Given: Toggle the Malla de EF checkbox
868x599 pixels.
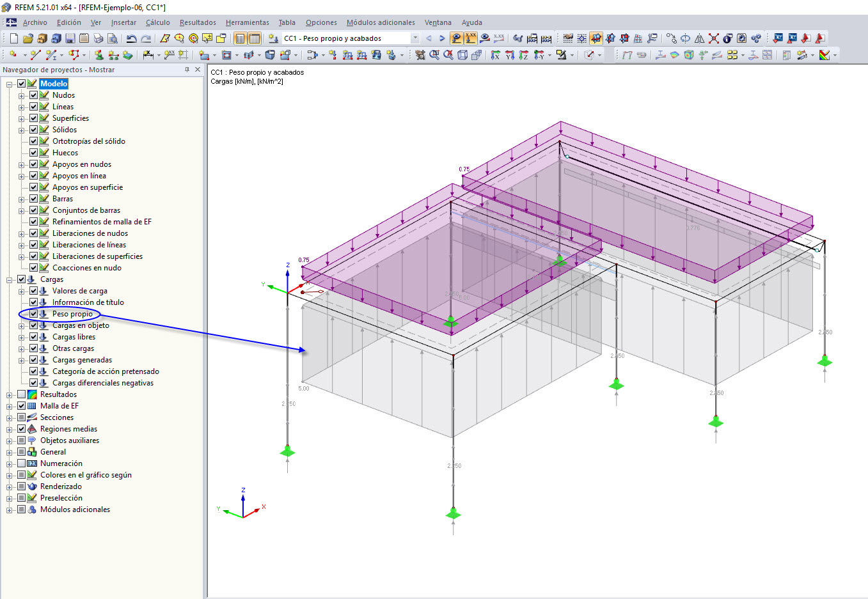Looking at the screenshot, I should pyautogui.click(x=22, y=406).
